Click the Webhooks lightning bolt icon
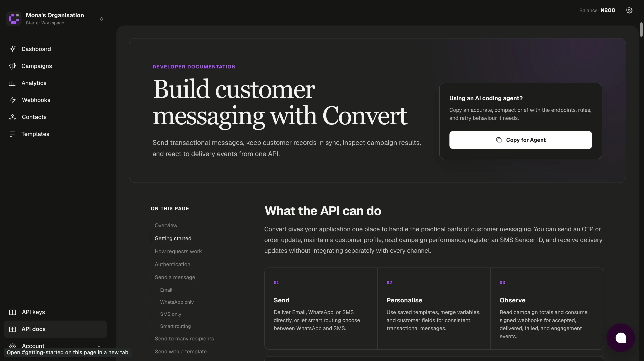 [x=13, y=100]
